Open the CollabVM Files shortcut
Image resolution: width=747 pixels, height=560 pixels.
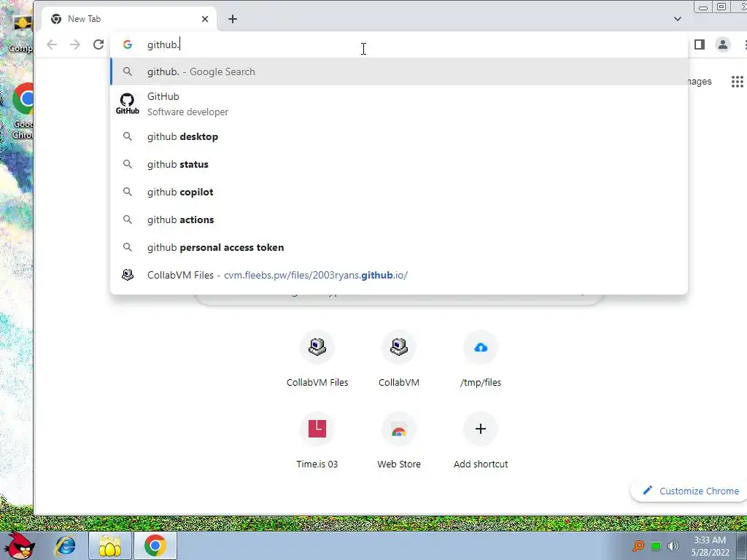[x=317, y=359]
